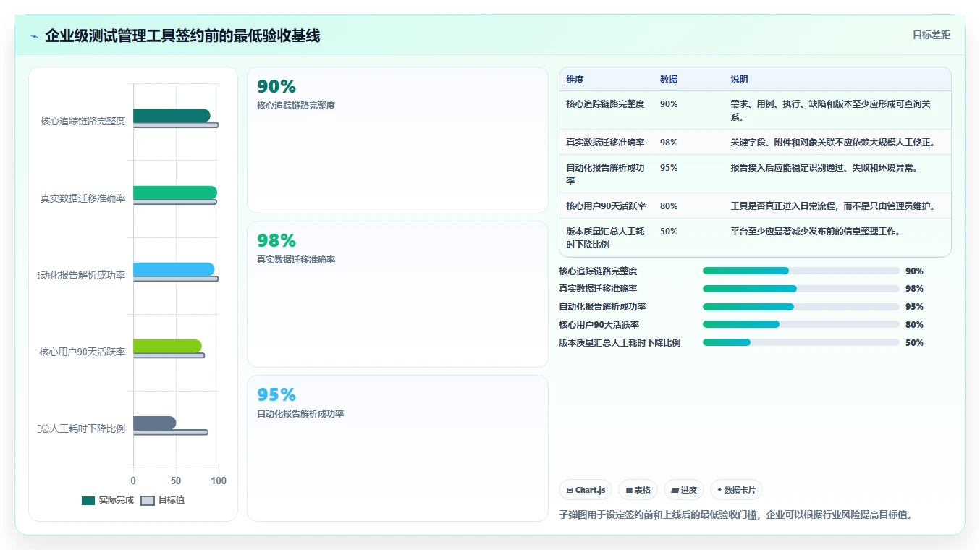Click the 数据卡片 chip icon
The width and height of the screenshot is (980, 550).
(719, 490)
